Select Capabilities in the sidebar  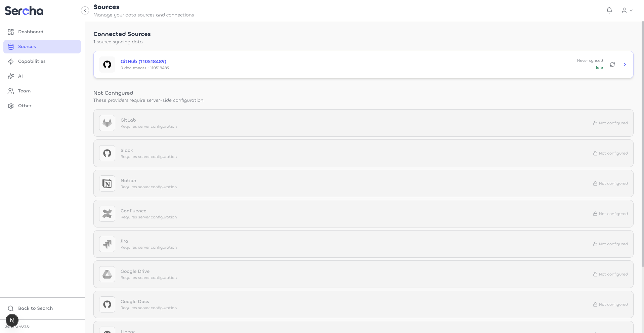tap(32, 61)
